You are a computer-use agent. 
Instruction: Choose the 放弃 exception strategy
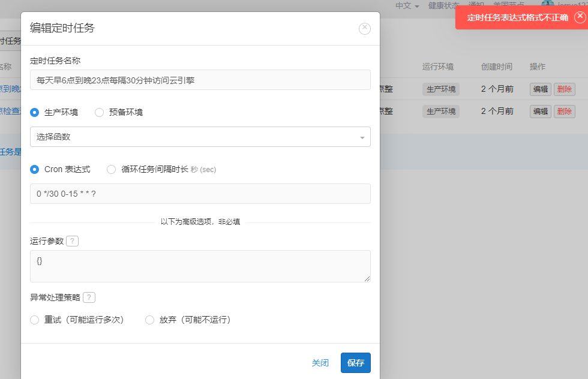point(149,320)
